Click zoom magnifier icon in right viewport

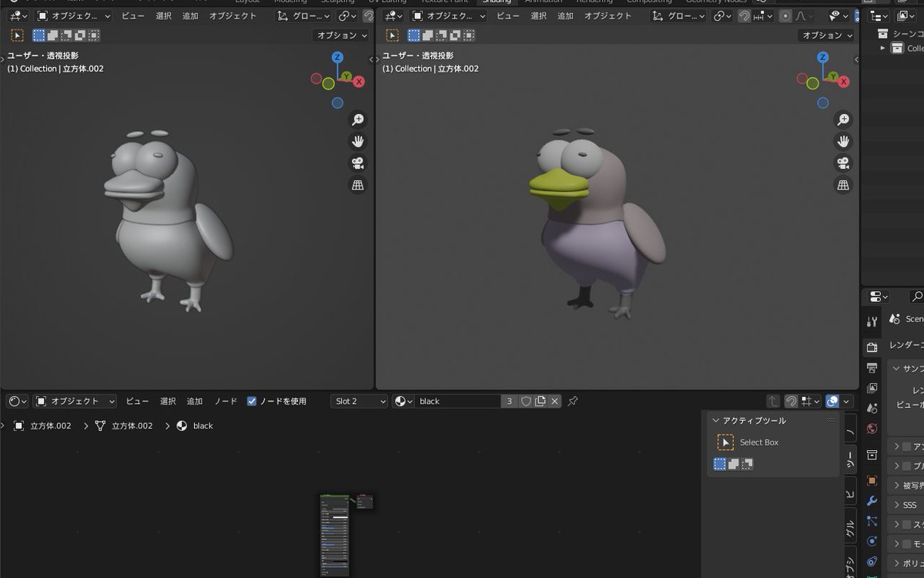click(844, 119)
